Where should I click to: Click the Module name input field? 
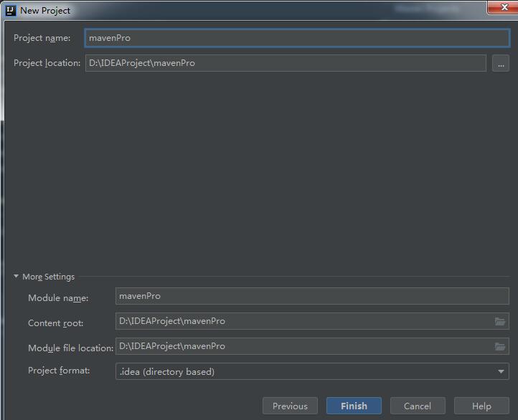(312, 296)
